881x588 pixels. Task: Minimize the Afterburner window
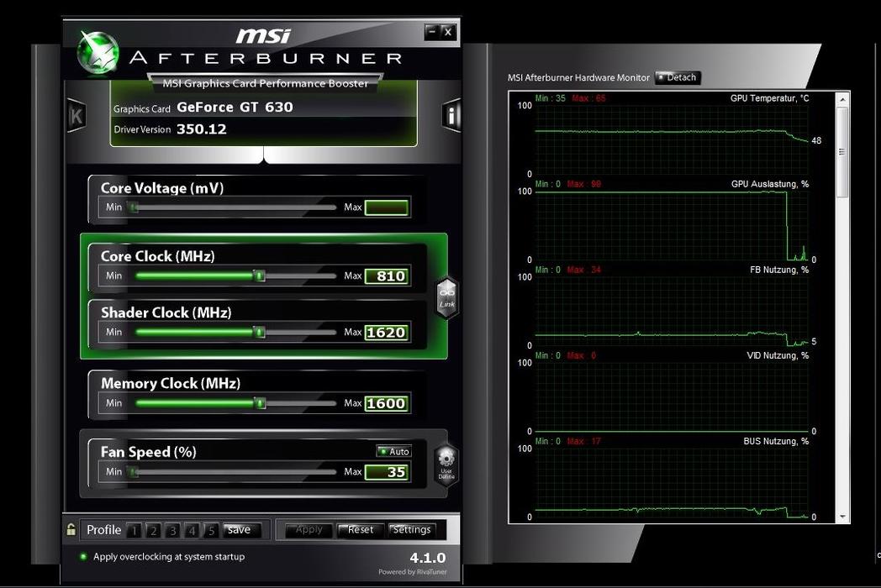[x=431, y=32]
